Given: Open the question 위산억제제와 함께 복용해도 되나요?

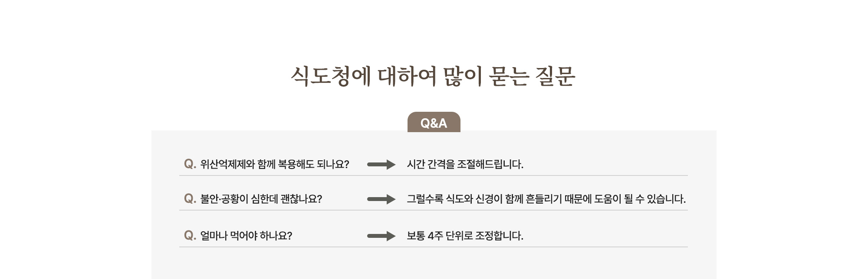Looking at the screenshot, I should tap(274, 165).
